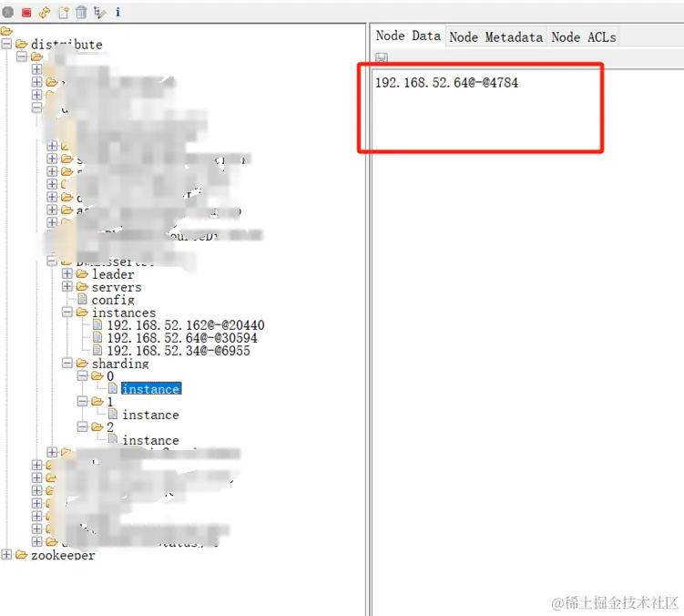Click the save icon in Node Data panel
The height and width of the screenshot is (616, 684).
tap(382, 57)
